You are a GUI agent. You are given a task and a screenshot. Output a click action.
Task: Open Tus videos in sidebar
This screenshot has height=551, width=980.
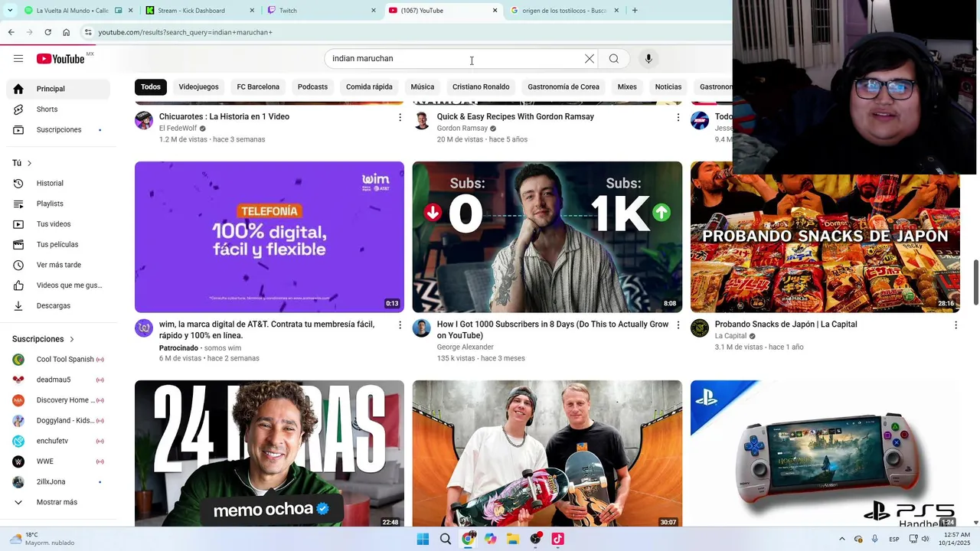click(x=58, y=224)
